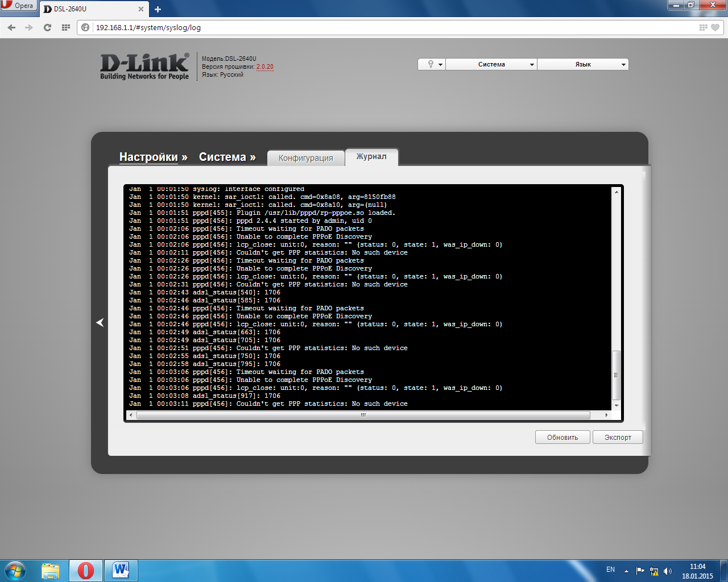Click the EN input language indicator
Viewport: 728px width, 582px height.
point(610,569)
